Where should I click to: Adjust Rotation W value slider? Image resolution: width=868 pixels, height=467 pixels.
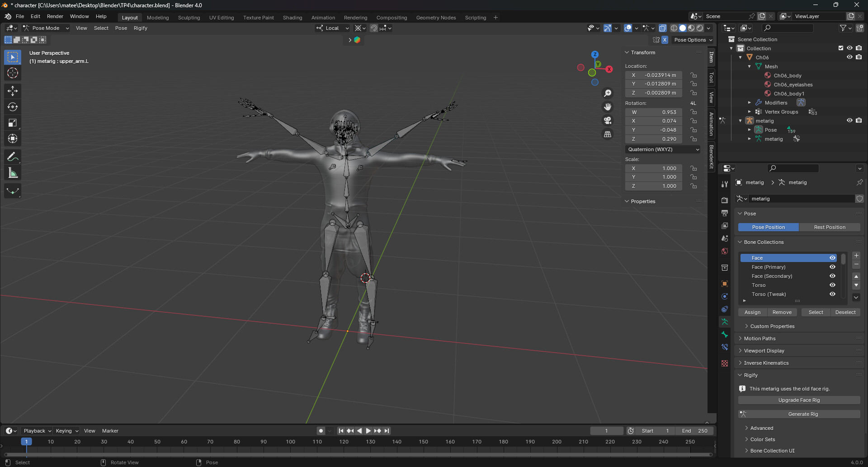[654, 112]
